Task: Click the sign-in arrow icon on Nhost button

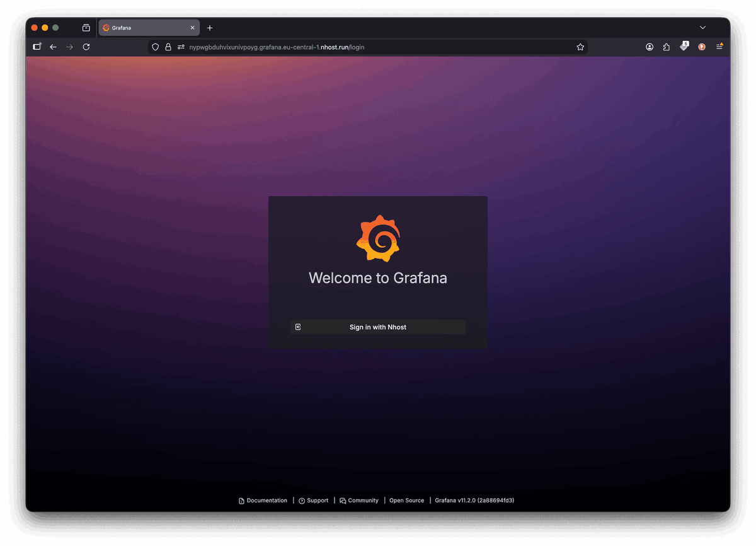Action: pos(299,327)
